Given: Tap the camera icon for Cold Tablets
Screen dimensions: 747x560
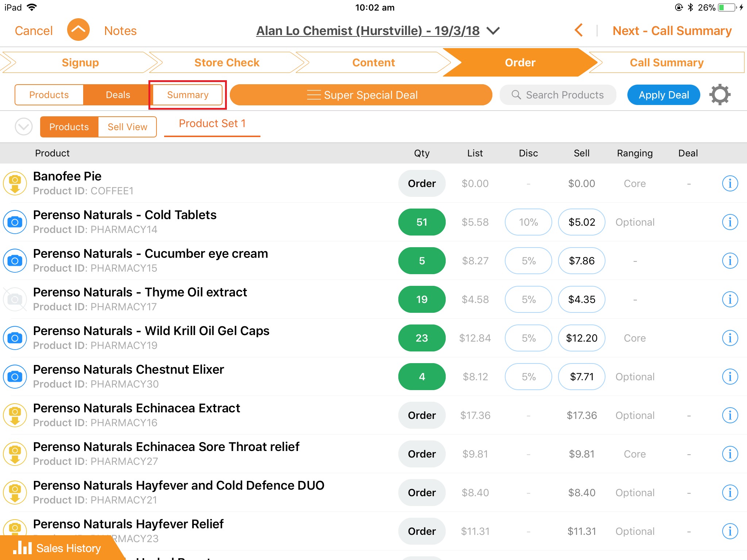Looking at the screenshot, I should [15, 222].
